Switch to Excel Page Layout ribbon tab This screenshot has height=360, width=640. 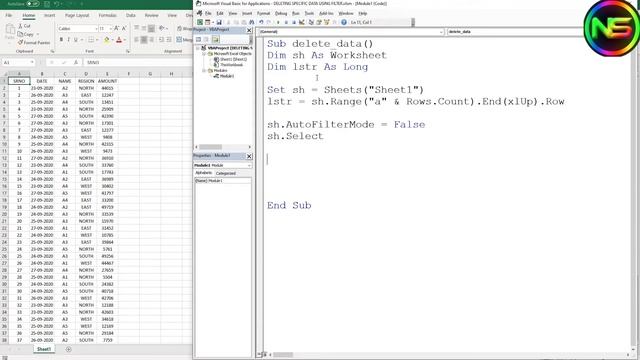77,16
